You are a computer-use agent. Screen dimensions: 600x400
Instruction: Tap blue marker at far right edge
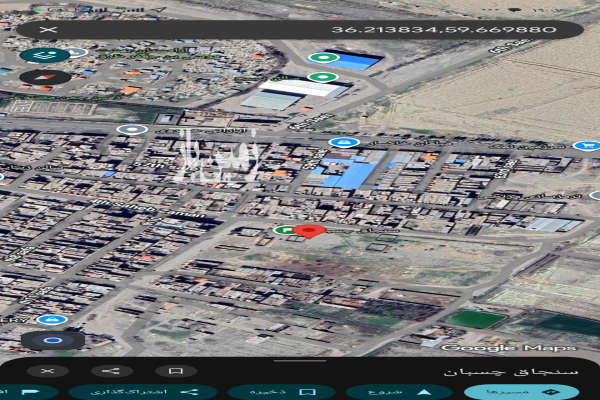point(587,146)
